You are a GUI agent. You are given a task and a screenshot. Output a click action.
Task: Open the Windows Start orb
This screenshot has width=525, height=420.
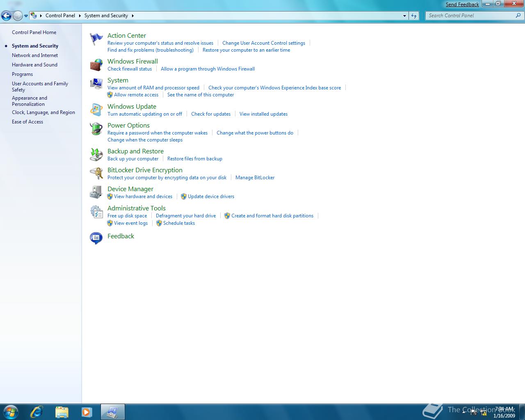pos(10,412)
